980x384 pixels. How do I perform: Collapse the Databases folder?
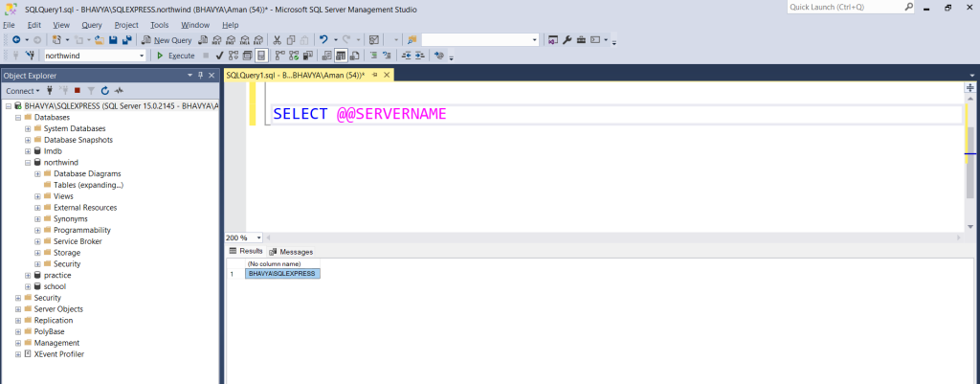18,118
